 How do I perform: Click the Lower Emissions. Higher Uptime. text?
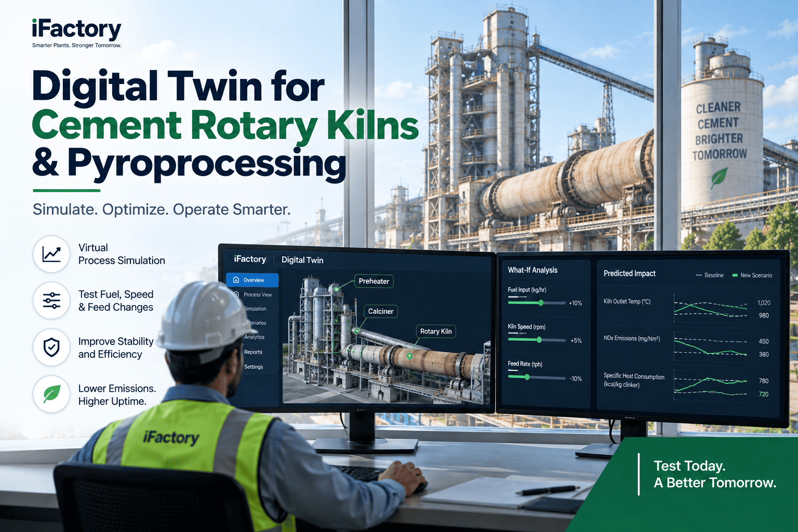[x=117, y=395]
